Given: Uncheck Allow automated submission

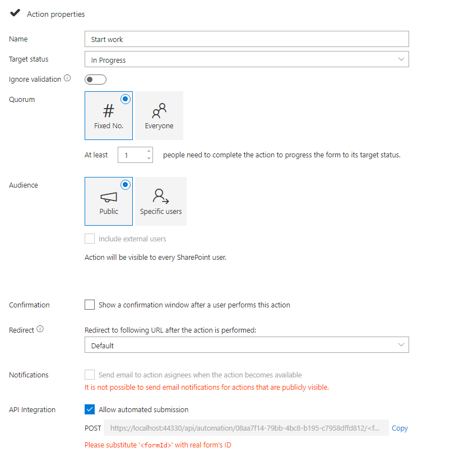Looking at the screenshot, I should 90,409.
